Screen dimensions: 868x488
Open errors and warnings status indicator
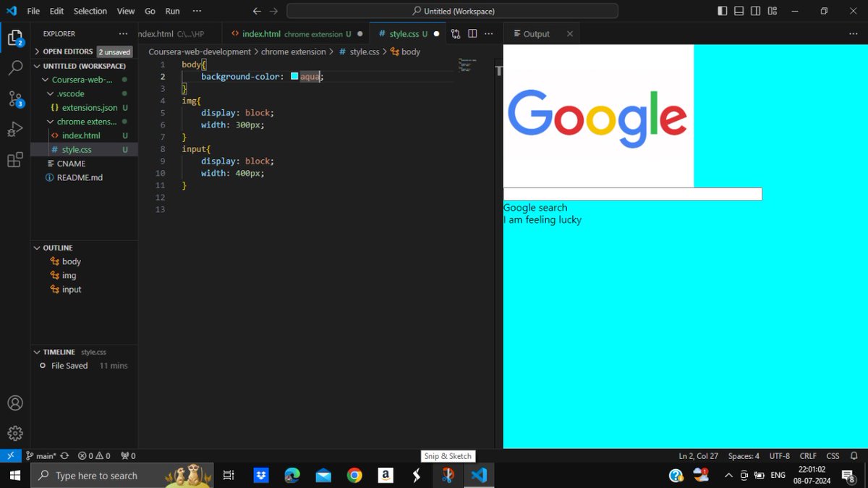pyautogui.click(x=94, y=456)
